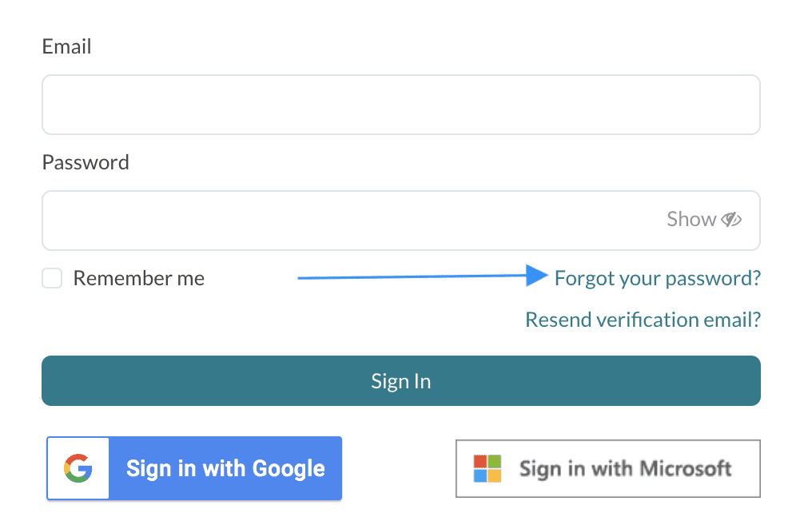Click the Microsoft four-square logo icon
This screenshot has height=513, width=812.
[488, 469]
